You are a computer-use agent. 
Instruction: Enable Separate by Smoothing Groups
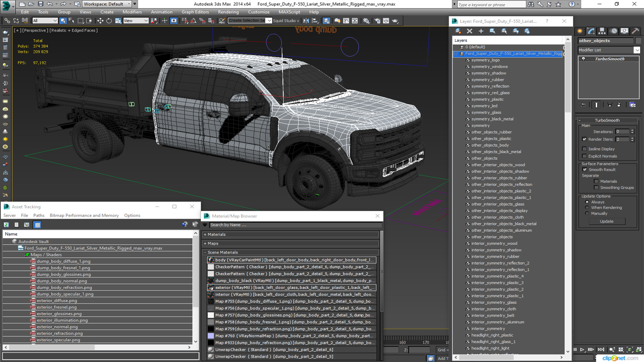click(x=596, y=188)
